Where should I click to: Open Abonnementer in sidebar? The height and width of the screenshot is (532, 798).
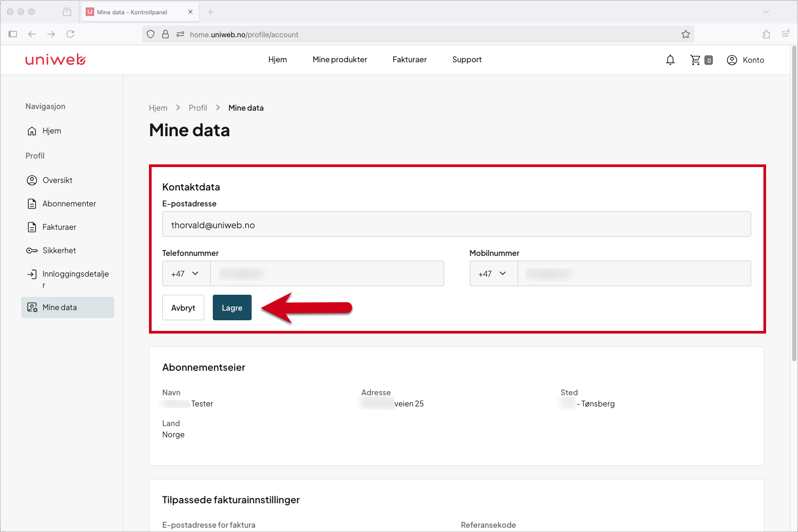[68, 204]
